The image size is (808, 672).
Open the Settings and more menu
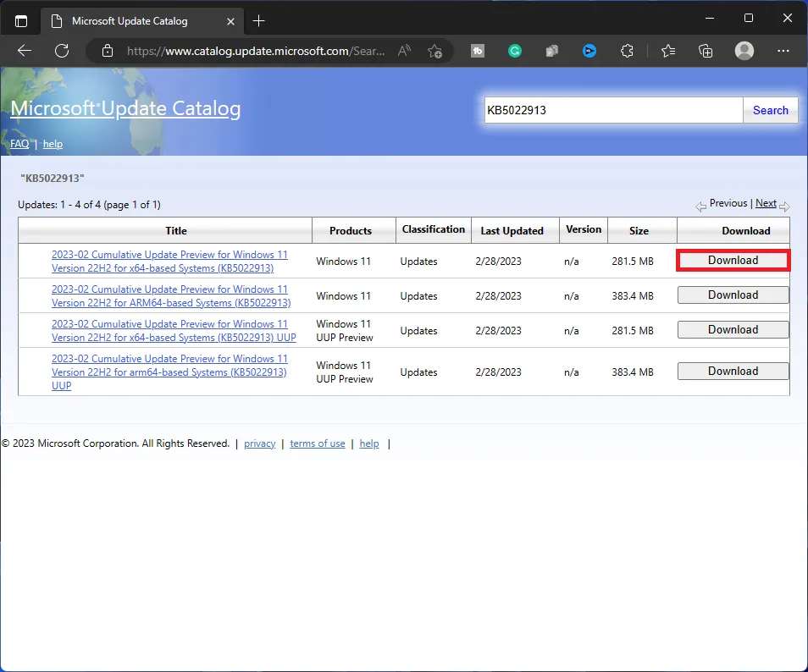[x=783, y=51]
